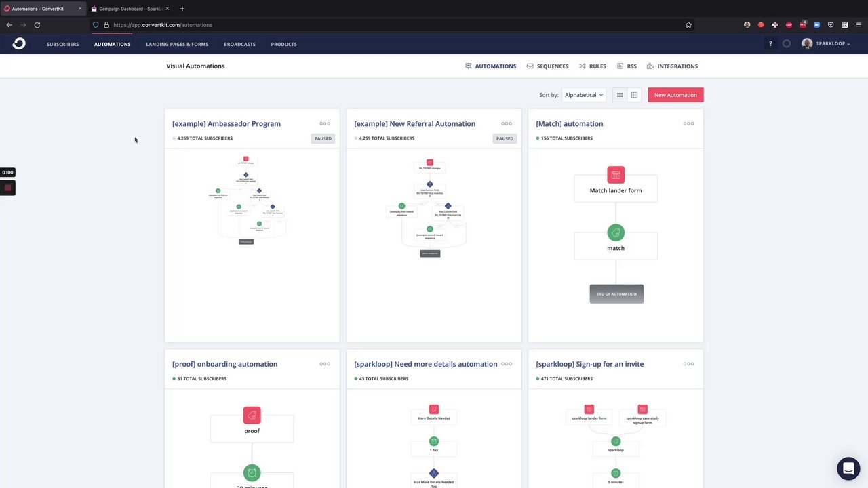
Task: Expand the SPARKLOOP account dropdown
Action: pyautogui.click(x=833, y=44)
